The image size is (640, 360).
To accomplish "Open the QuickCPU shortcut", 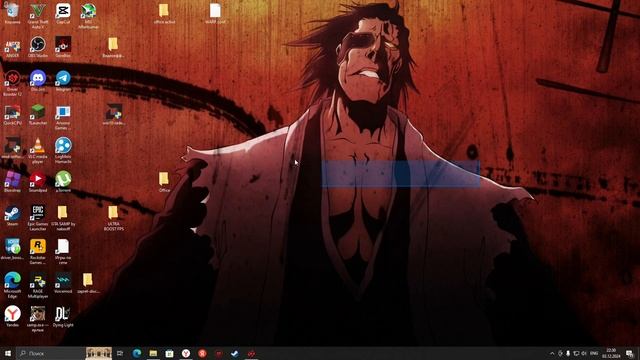I will [x=12, y=114].
